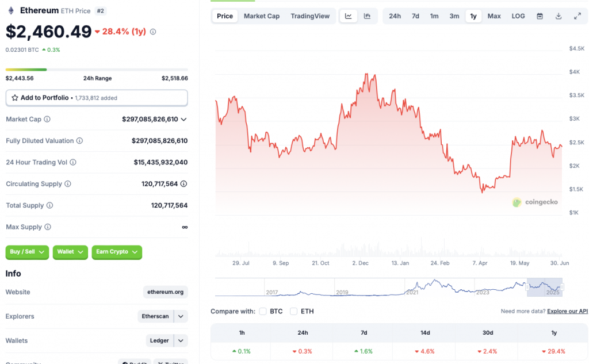
Task: Select the 7d time range
Action: (x=415, y=16)
